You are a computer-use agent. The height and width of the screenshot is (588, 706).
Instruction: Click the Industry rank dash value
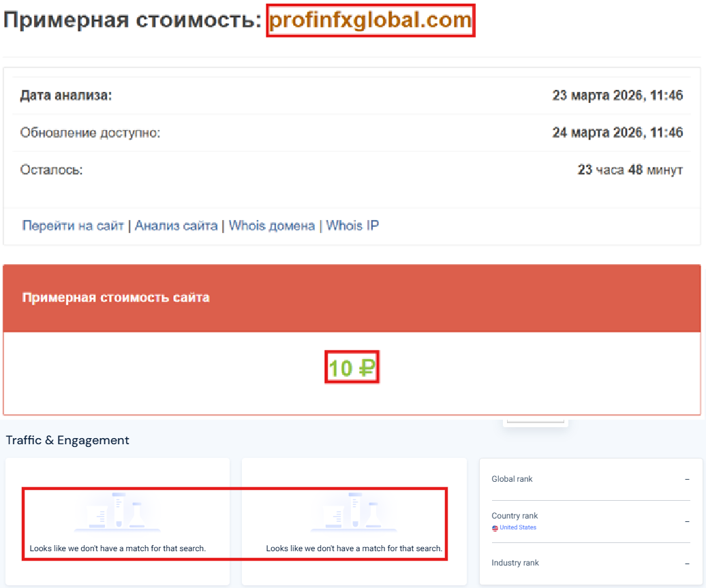(687, 563)
